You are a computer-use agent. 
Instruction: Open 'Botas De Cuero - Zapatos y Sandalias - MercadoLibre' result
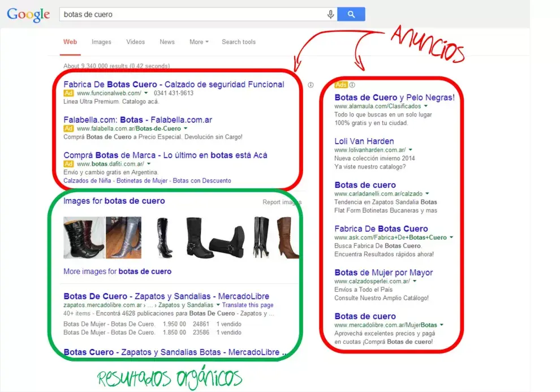click(x=166, y=296)
